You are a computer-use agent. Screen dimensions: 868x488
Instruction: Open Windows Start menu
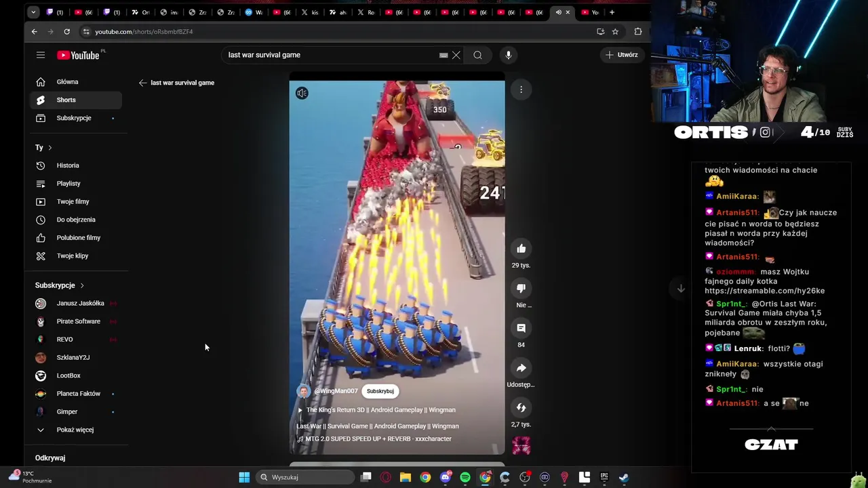[244, 477]
